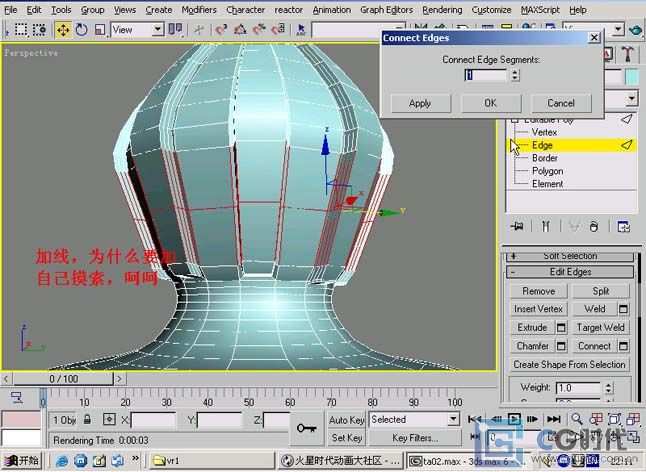
Task: Click the large key Set Keys icon
Action: [309, 428]
